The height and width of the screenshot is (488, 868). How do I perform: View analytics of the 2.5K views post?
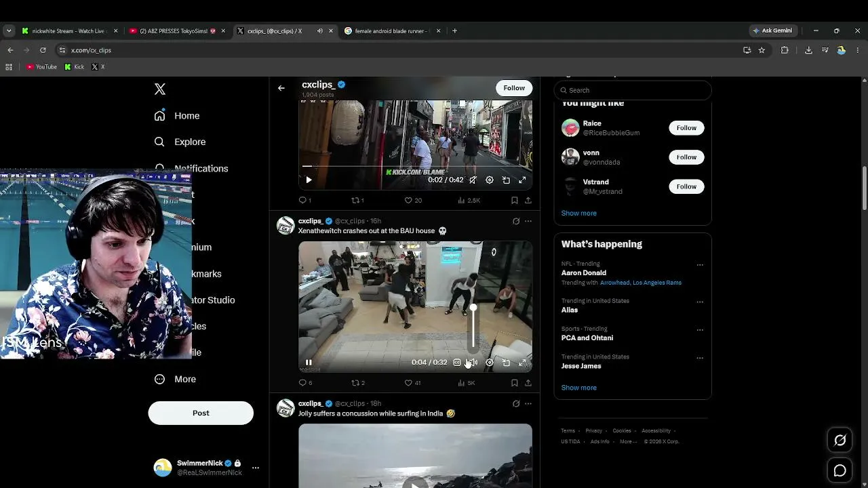pyautogui.click(x=469, y=201)
